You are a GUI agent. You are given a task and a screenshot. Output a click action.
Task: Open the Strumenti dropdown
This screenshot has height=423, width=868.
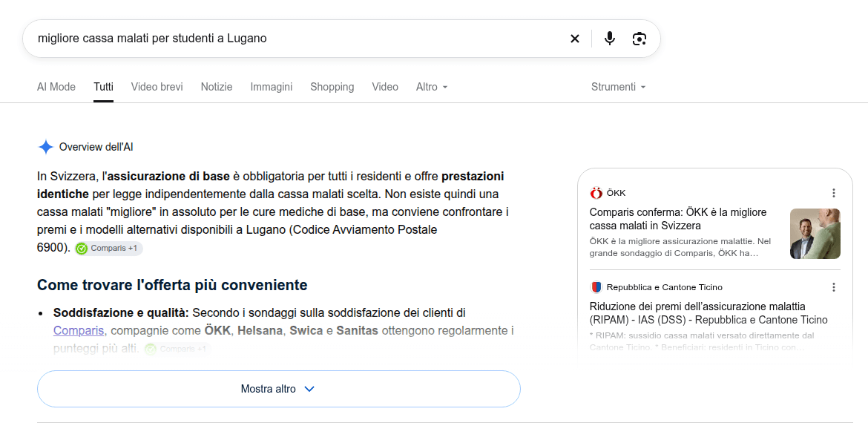618,87
